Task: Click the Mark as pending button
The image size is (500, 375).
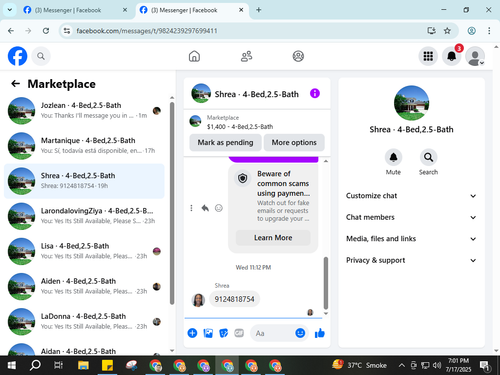Action: click(x=225, y=143)
